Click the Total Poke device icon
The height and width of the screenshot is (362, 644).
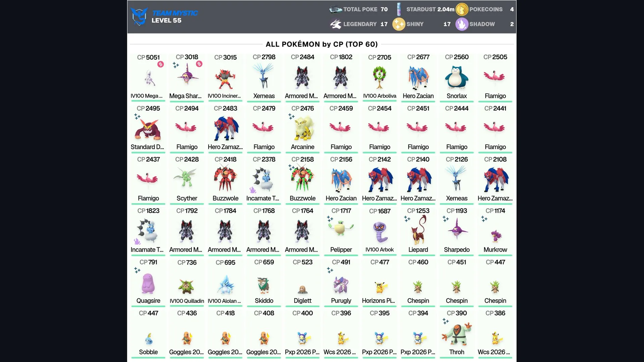click(336, 9)
